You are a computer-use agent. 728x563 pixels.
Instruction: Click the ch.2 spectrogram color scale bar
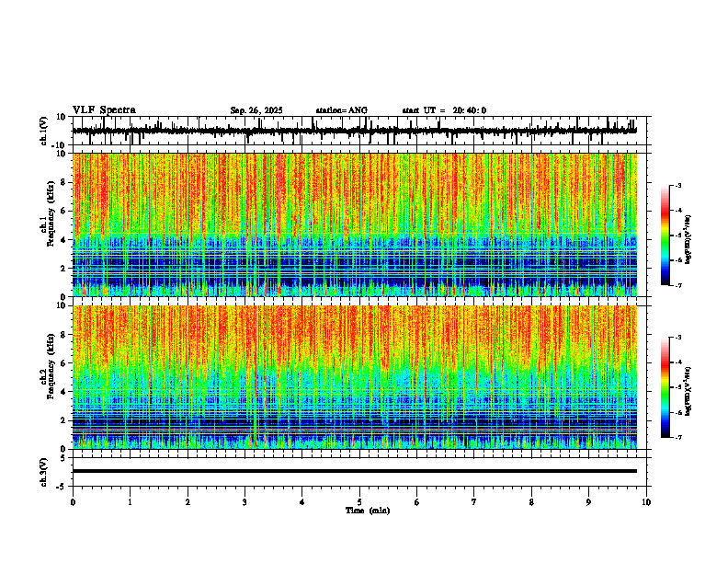click(x=665, y=387)
